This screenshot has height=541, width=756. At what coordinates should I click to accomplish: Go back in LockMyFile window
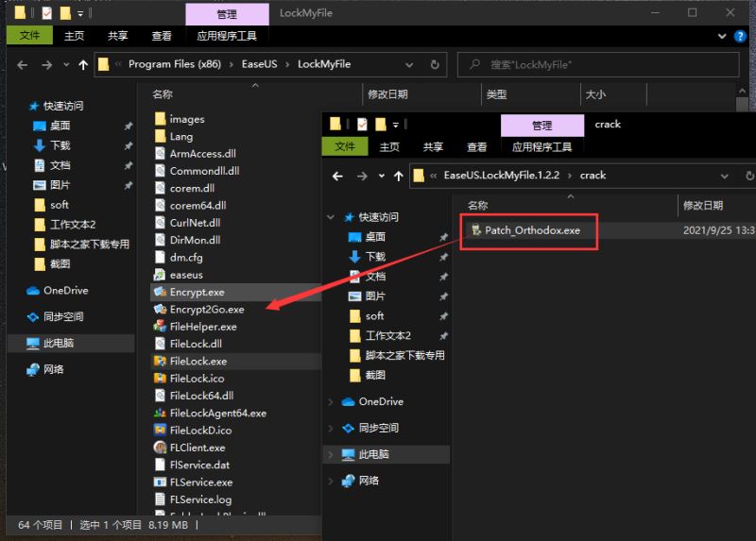22,64
